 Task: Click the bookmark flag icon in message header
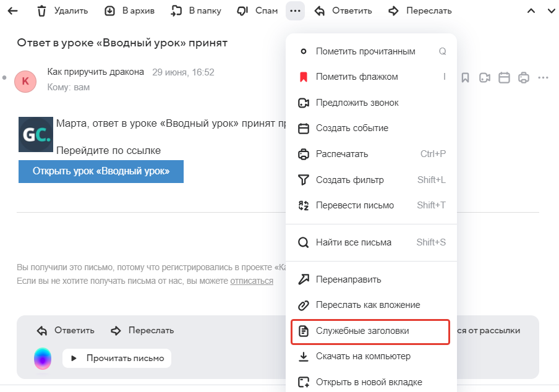[465, 77]
